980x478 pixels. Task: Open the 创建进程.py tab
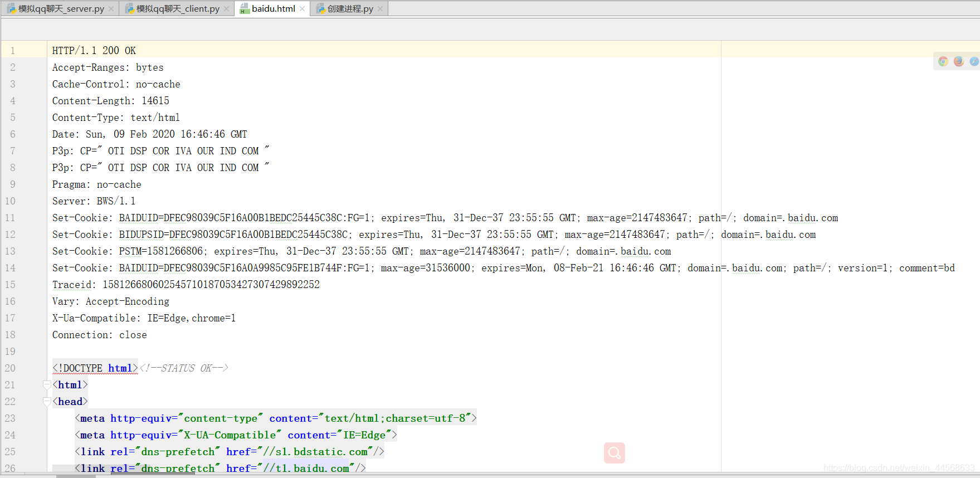tap(350, 9)
